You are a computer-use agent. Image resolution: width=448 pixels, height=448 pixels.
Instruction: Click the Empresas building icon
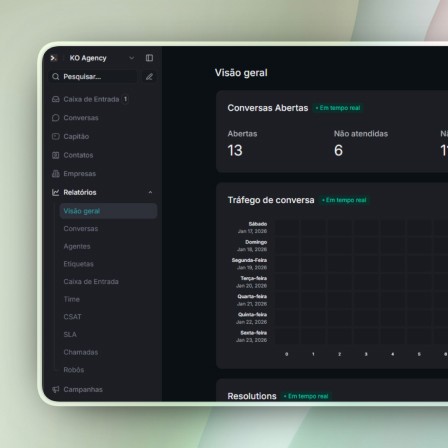tap(56, 174)
